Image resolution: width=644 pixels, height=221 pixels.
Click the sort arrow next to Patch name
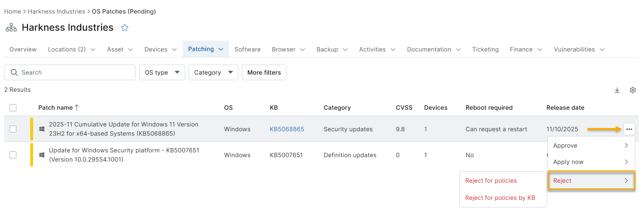[77, 108]
